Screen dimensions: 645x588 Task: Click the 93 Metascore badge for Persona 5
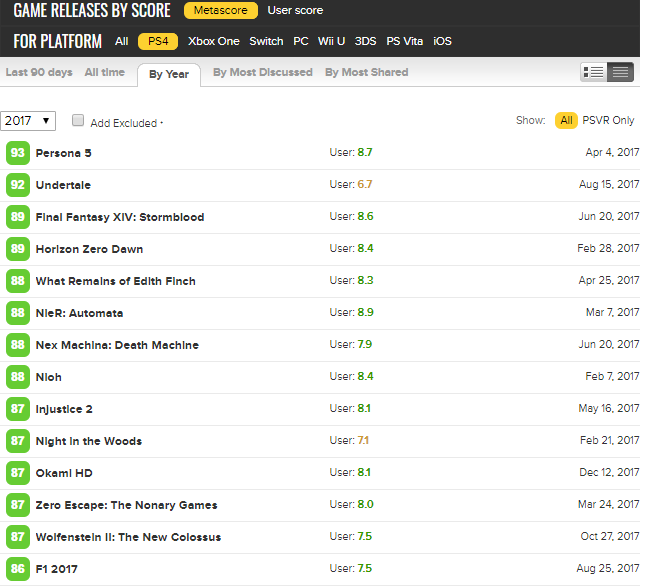click(18, 153)
